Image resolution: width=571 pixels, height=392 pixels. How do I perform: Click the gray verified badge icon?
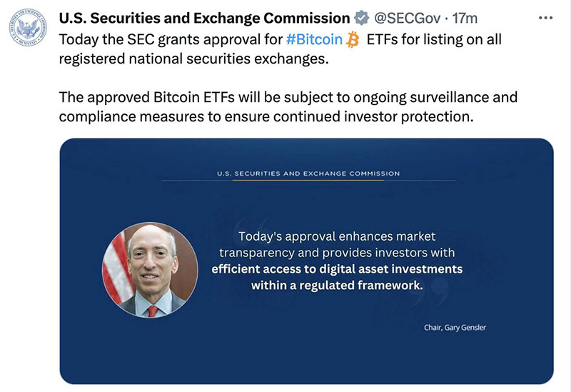coord(362,18)
